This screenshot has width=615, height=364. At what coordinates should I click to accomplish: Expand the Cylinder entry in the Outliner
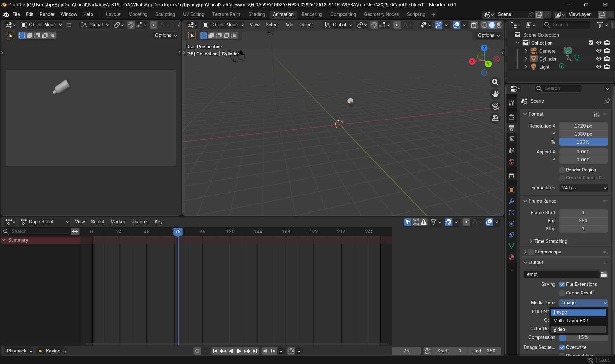click(x=526, y=59)
